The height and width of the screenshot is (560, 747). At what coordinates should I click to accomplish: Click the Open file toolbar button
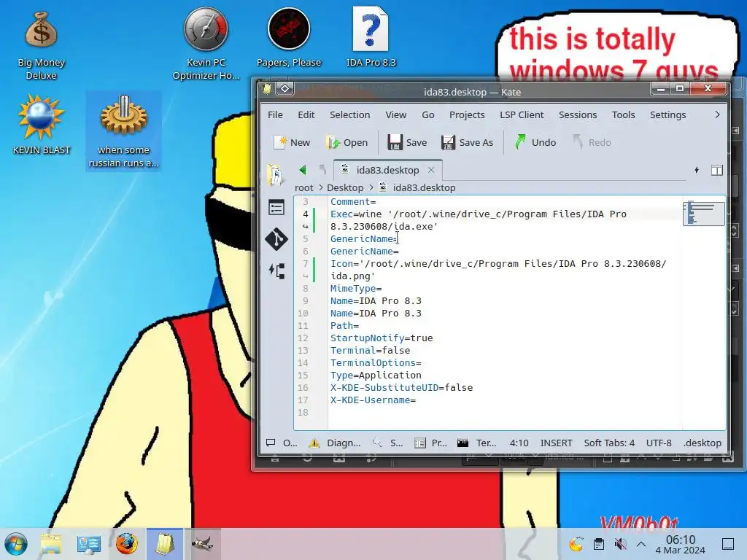[347, 142]
